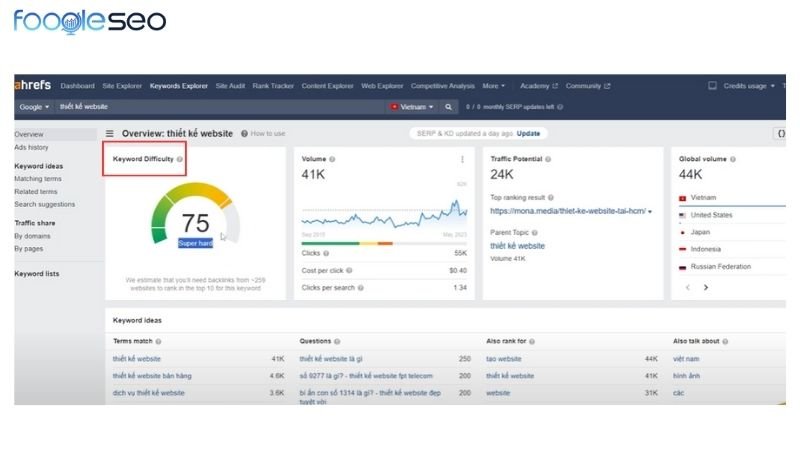Open Rank Tracker
Image resolution: width=800 pixels, height=450 pixels.
[x=273, y=86]
